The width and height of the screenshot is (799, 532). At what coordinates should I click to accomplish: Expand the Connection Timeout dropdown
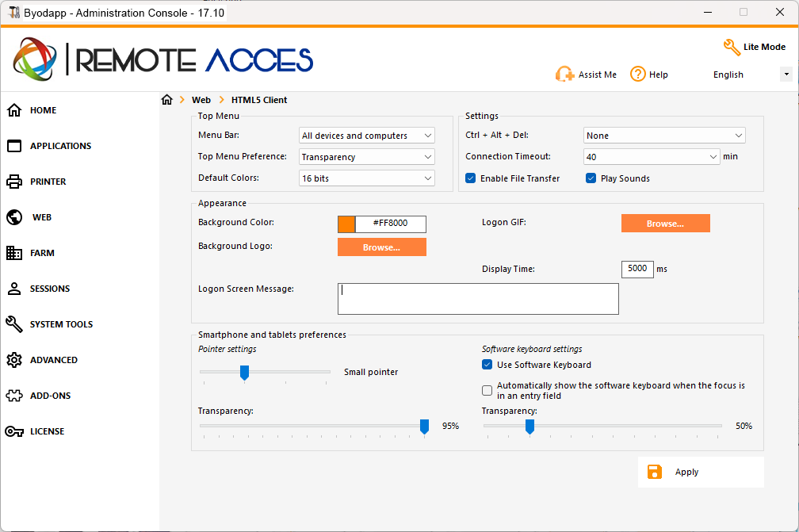[652, 157]
